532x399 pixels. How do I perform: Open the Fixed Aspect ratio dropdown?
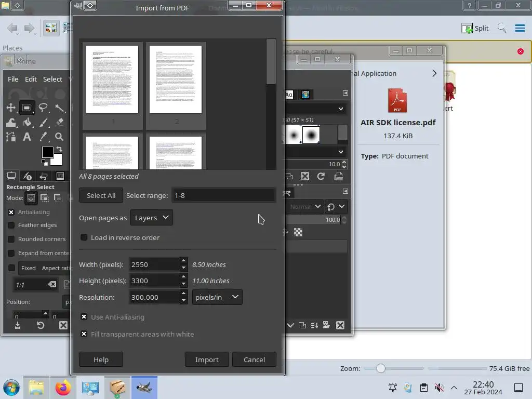click(x=45, y=268)
